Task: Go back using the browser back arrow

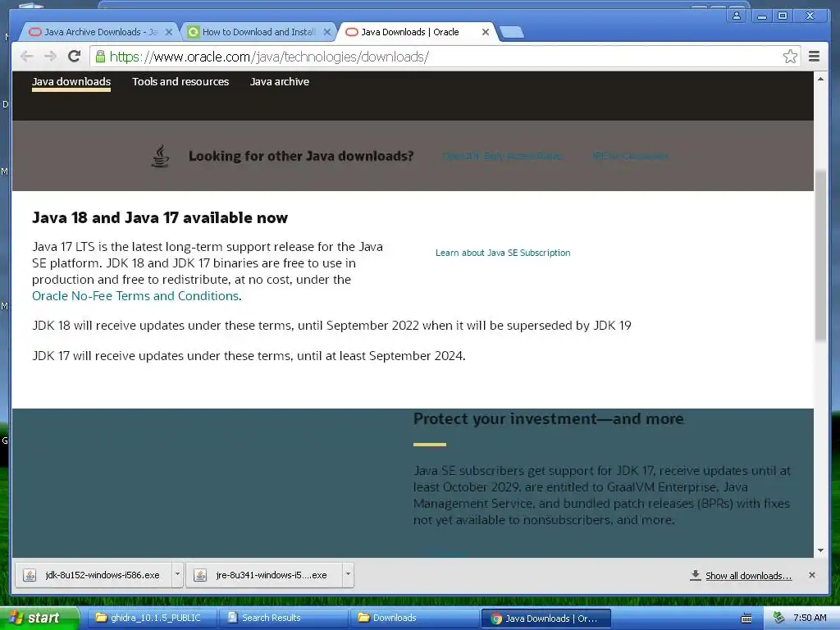Action: pos(26,57)
